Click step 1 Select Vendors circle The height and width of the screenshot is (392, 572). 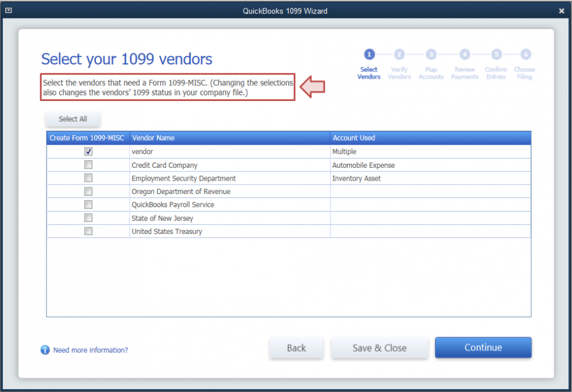click(369, 55)
